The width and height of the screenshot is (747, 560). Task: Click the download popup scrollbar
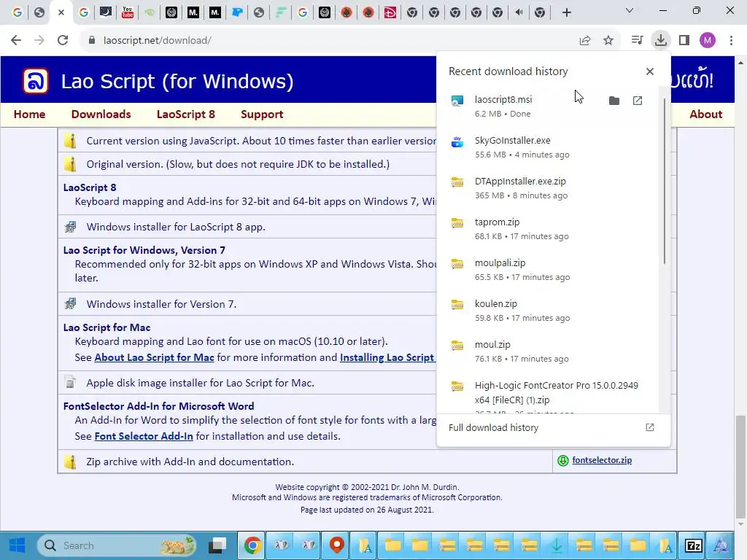665,181
